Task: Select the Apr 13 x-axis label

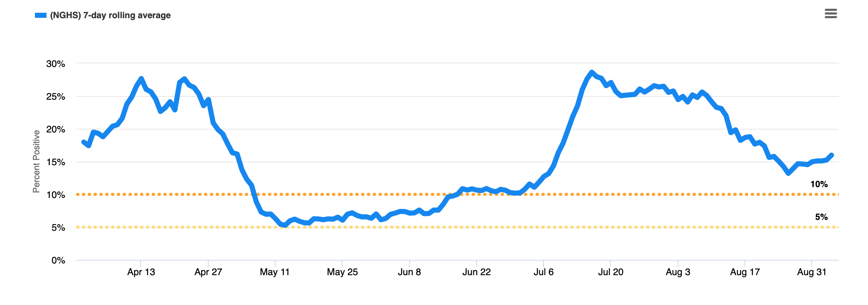Action: tap(141, 272)
